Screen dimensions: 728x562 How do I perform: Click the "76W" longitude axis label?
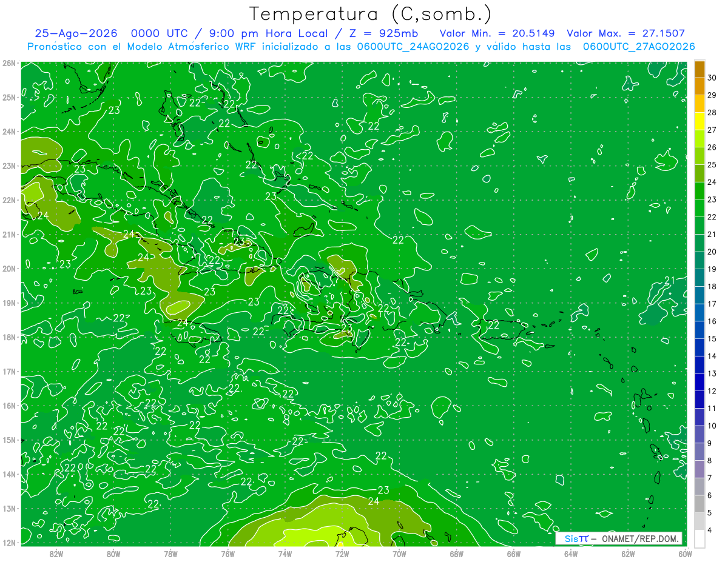coord(228,554)
